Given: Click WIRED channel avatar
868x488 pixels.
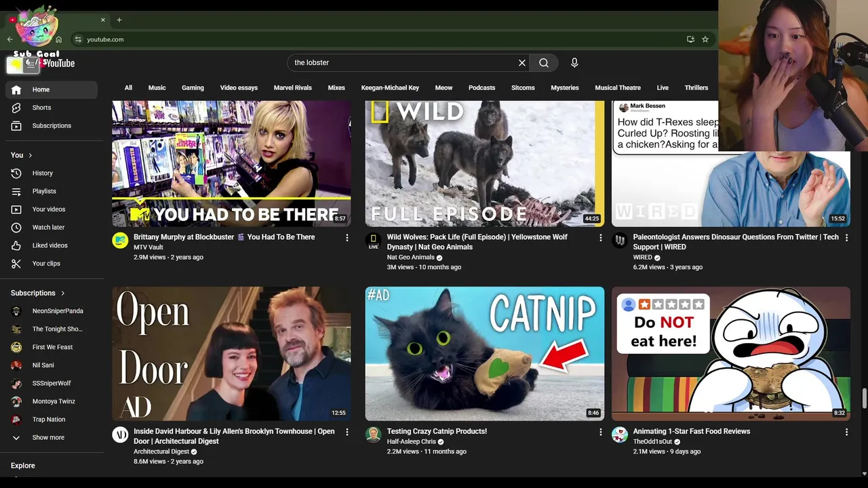Looking at the screenshot, I should pos(620,241).
